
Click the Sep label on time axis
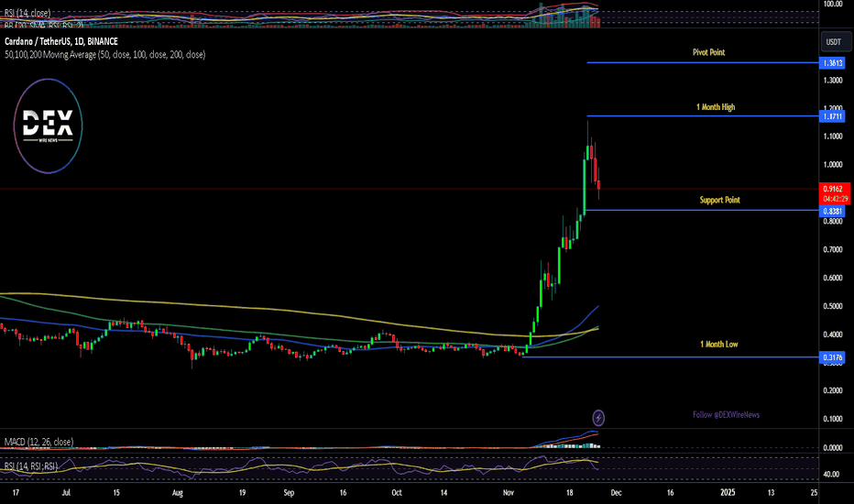coord(289,493)
